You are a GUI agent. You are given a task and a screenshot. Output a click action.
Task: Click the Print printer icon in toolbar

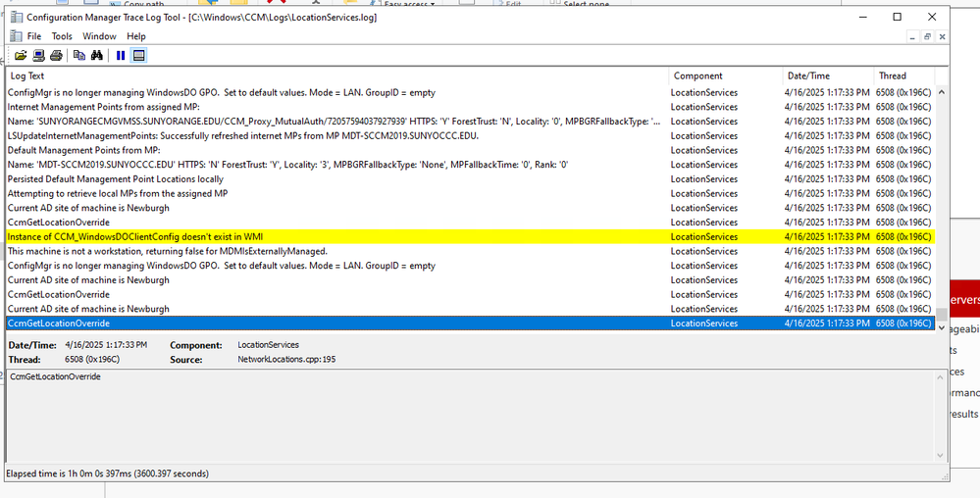pyautogui.click(x=56, y=56)
